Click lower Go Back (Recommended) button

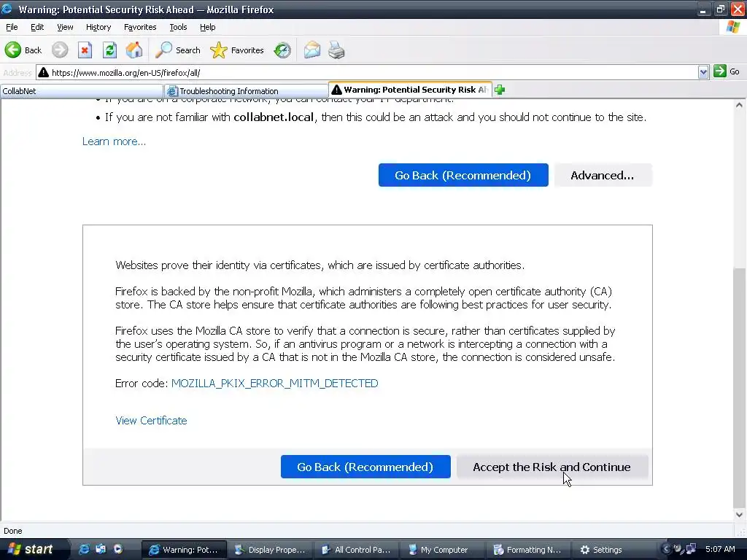point(365,467)
